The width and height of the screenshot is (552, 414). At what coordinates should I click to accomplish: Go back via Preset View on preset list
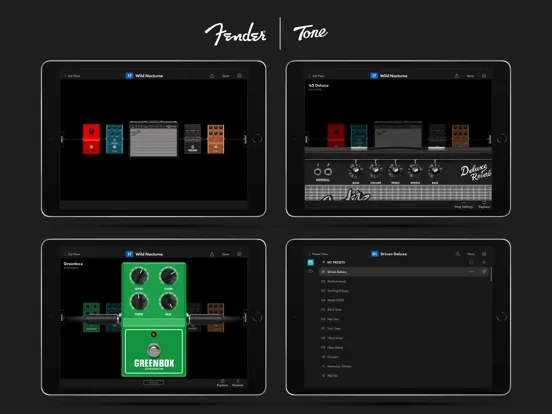(x=318, y=254)
